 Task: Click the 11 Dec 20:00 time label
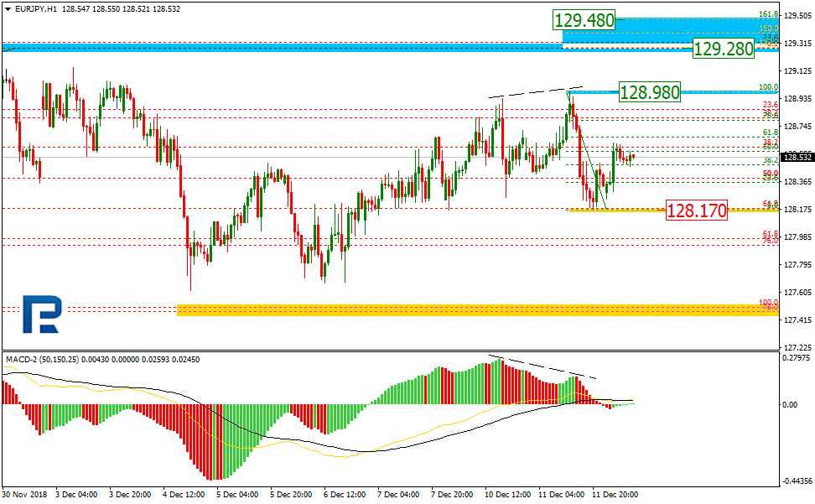[615, 494]
